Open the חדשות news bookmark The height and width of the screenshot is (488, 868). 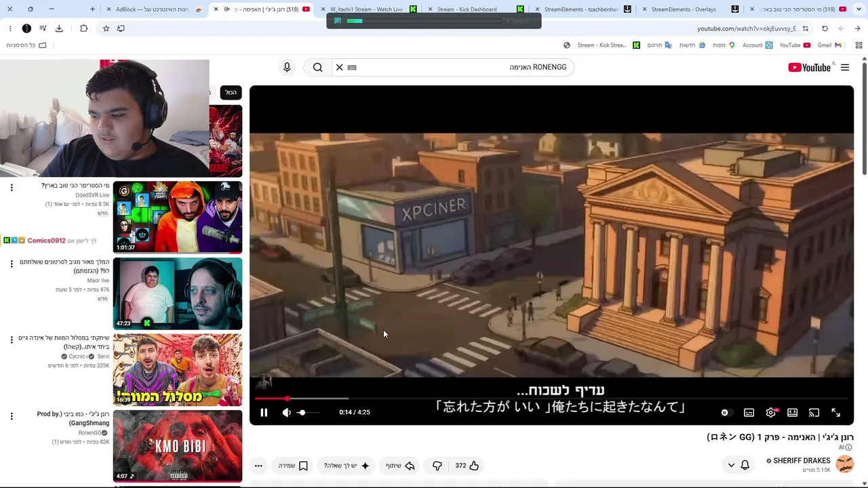[x=692, y=45]
